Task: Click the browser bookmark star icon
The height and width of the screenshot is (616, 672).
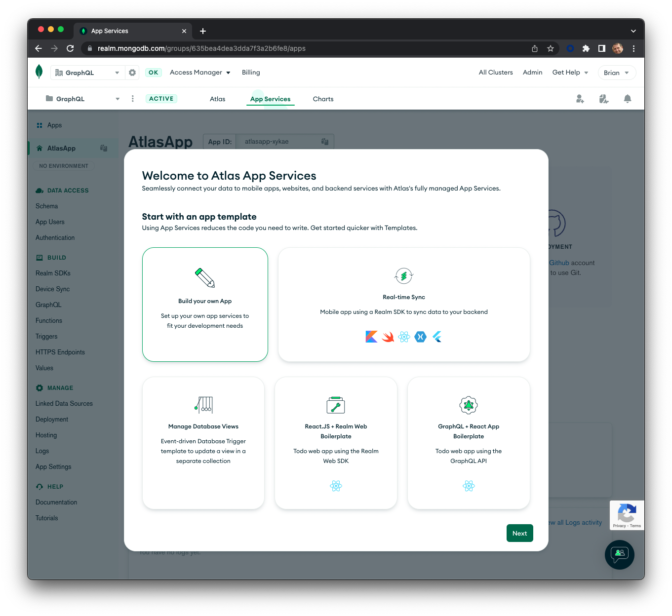Action: (x=550, y=48)
